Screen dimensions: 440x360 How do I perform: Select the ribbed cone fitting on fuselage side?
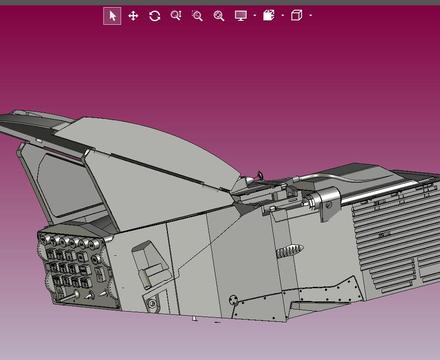(x=290, y=251)
